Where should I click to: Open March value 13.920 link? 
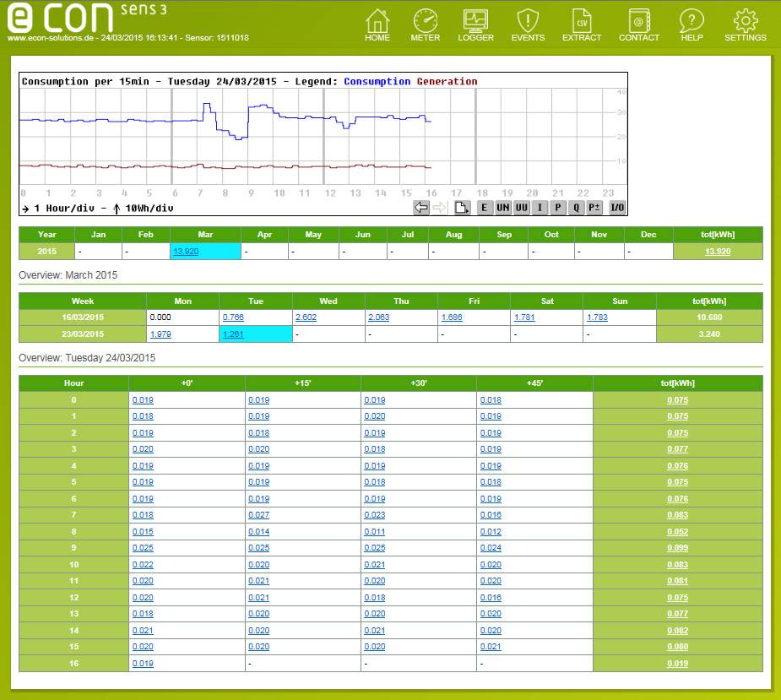pos(186,252)
